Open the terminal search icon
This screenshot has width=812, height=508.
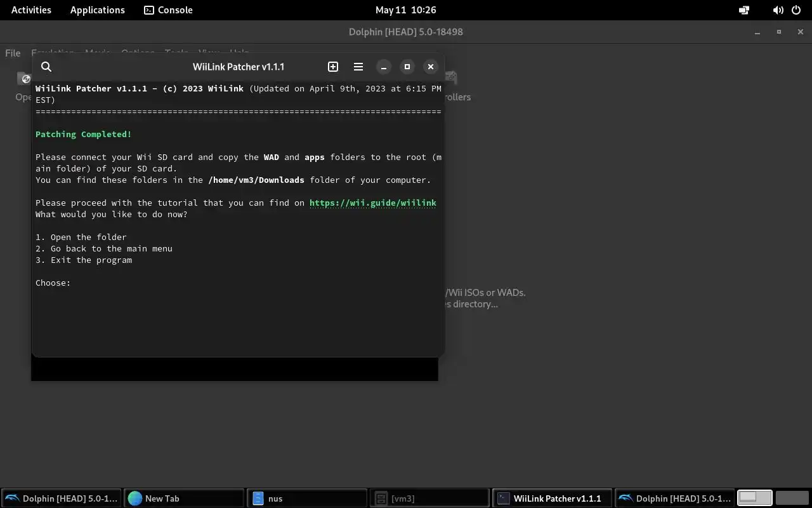tap(46, 67)
